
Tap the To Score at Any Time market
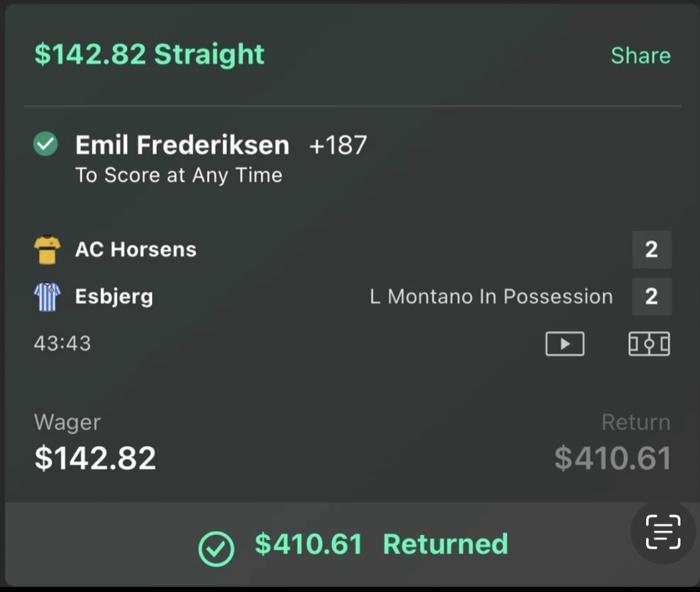[178, 175]
